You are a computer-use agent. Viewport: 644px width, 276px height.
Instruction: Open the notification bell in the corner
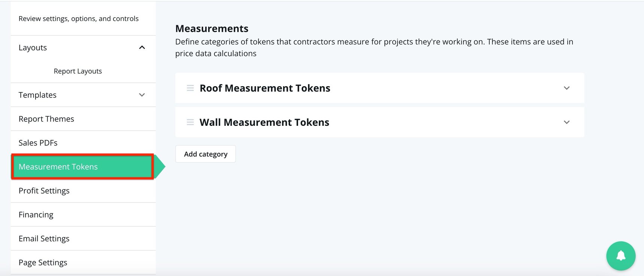click(620, 256)
